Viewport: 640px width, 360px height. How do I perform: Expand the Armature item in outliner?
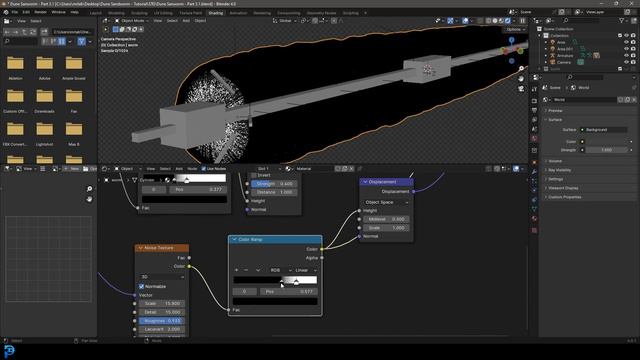pos(546,56)
